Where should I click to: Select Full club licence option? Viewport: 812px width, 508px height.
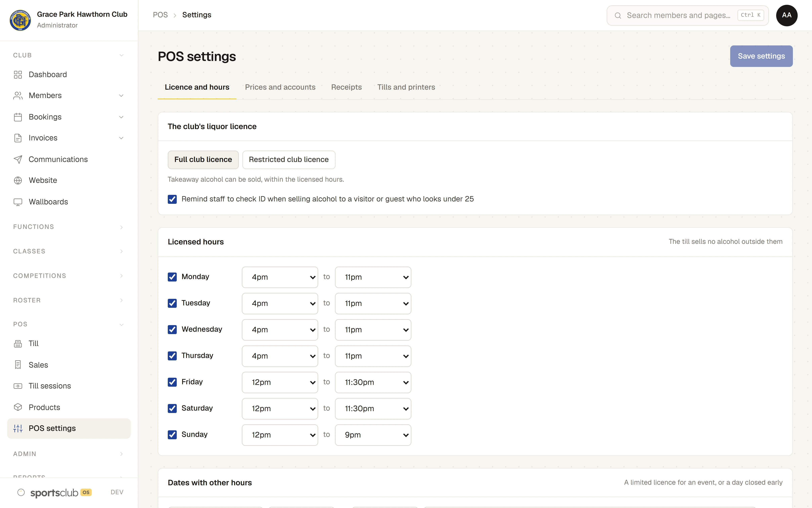203,160
